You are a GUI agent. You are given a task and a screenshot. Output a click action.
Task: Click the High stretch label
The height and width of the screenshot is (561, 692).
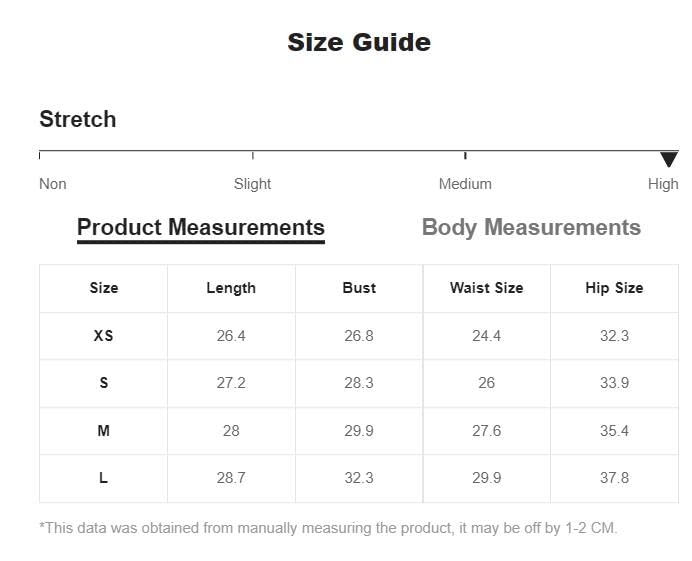click(x=663, y=184)
